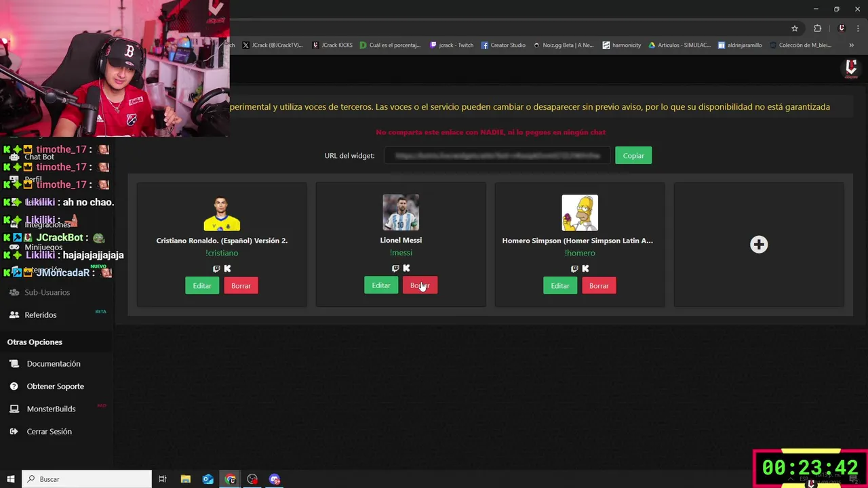Screen dimensions: 868x488
Task: Open the aldrinjaramillo bookmark
Action: [740, 45]
